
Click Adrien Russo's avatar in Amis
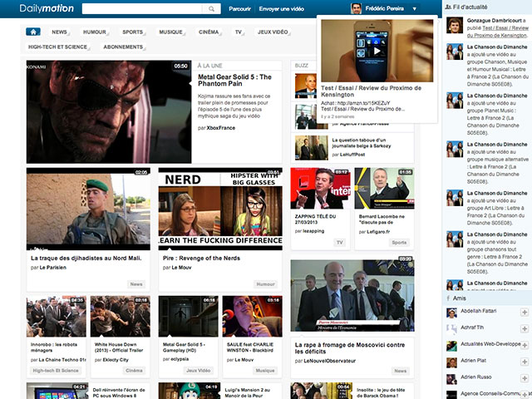451,379
